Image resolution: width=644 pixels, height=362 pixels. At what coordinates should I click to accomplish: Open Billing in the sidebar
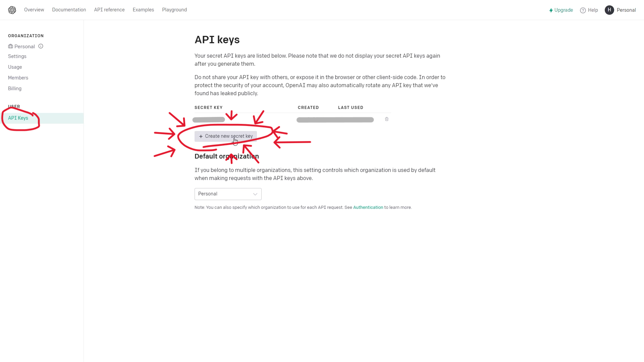click(15, 88)
